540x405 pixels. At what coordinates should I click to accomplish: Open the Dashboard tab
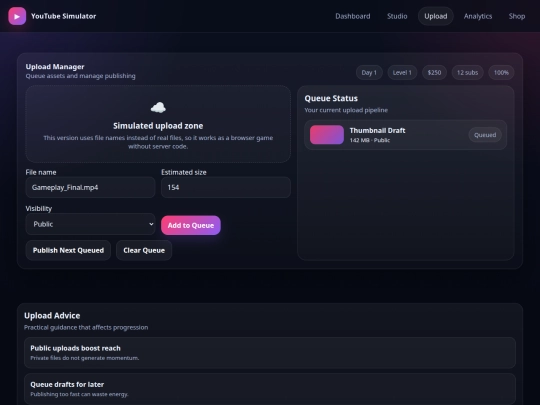coord(353,16)
